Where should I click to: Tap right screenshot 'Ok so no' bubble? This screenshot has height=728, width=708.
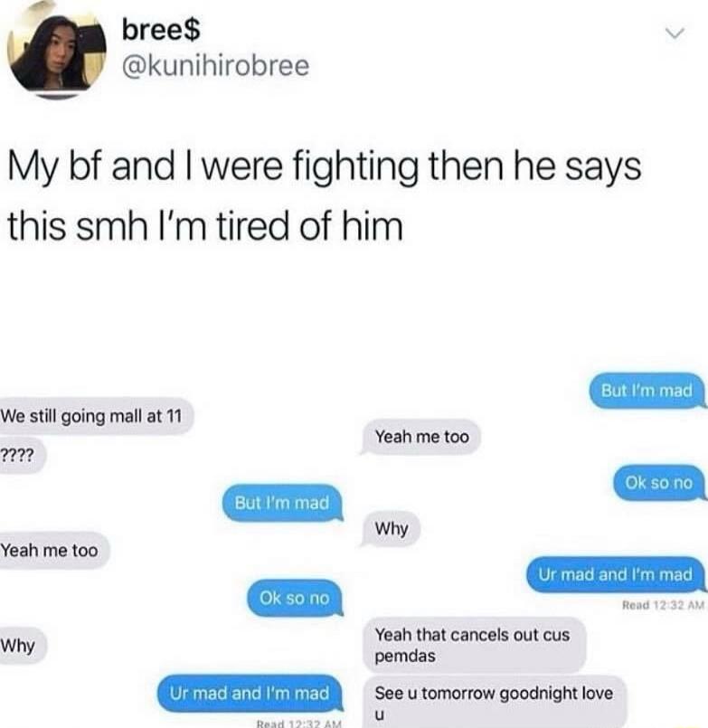[659, 483]
